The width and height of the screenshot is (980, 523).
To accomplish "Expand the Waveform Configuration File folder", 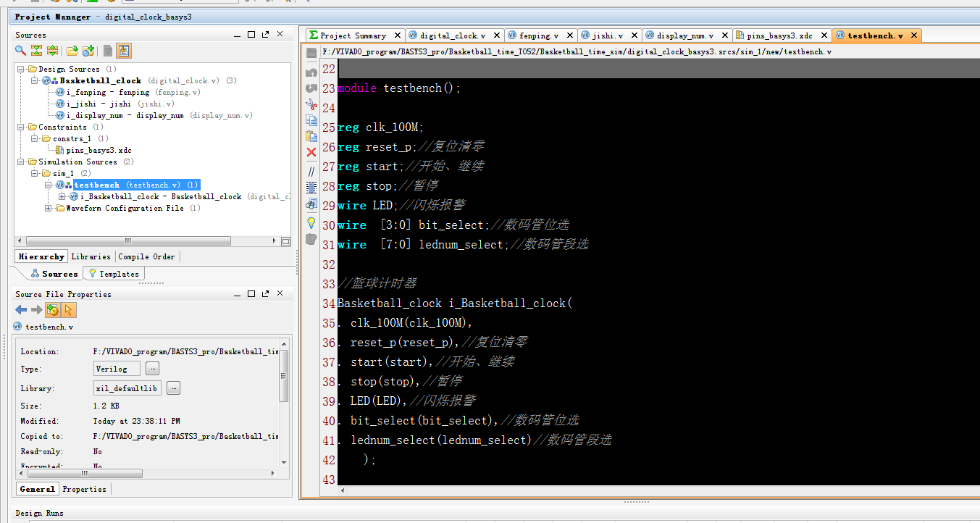I will click(x=49, y=209).
